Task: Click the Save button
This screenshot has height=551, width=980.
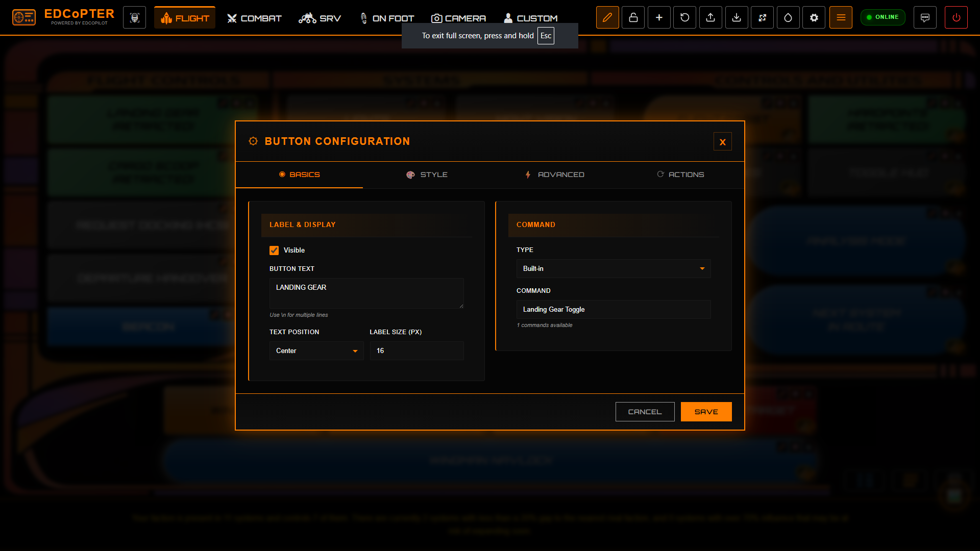Action: pyautogui.click(x=706, y=412)
